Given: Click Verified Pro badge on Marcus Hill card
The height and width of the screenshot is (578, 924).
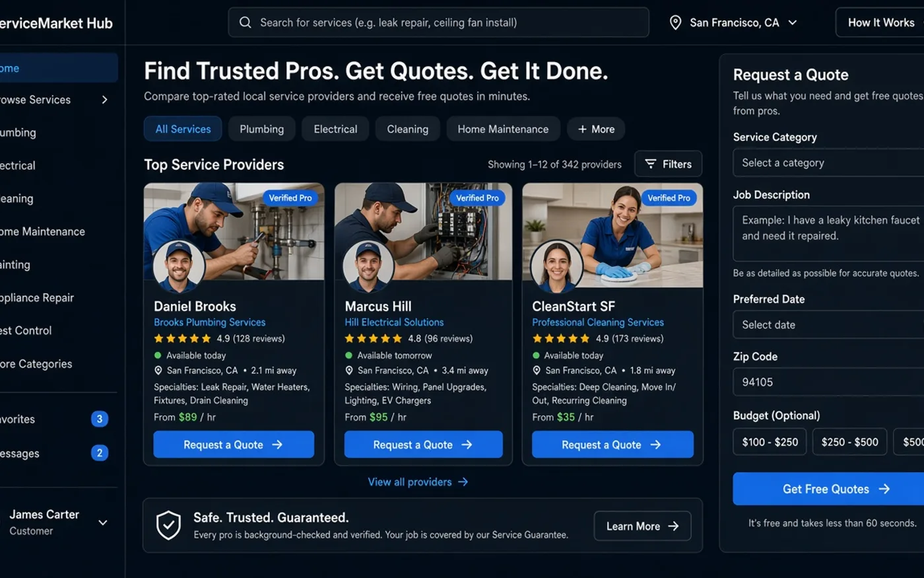Looking at the screenshot, I should point(477,198).
